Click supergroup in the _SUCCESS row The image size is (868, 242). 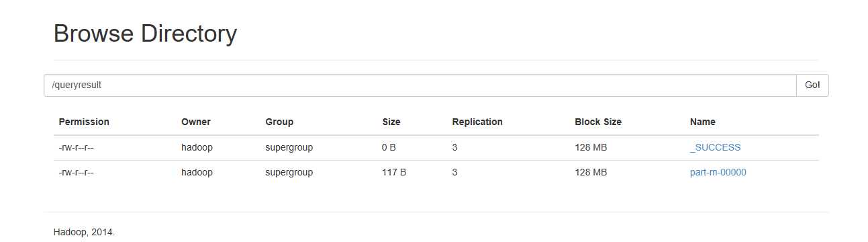tap(289, 147)
